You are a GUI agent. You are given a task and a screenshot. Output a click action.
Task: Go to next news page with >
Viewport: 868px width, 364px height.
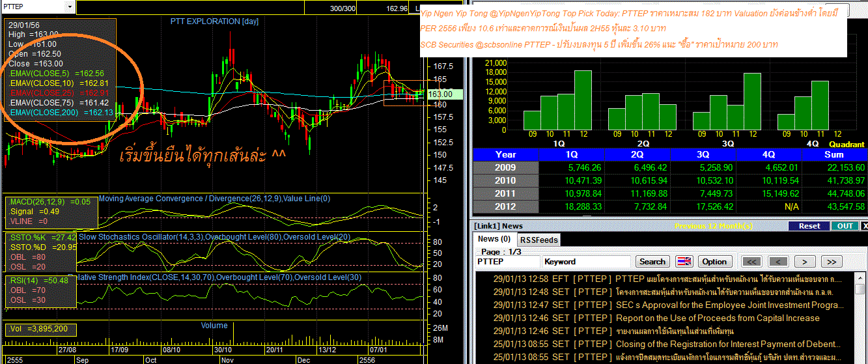point(804,261)
